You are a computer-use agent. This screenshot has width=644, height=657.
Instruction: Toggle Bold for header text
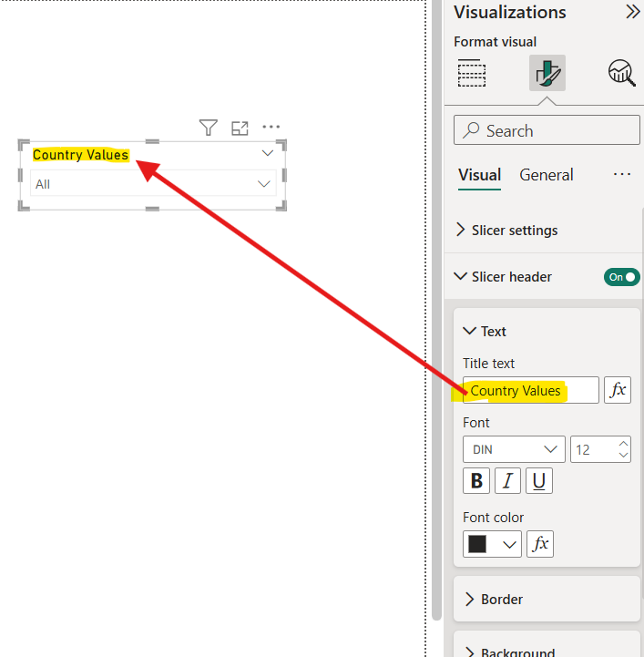pyautogui.click(x=476, y=481)
